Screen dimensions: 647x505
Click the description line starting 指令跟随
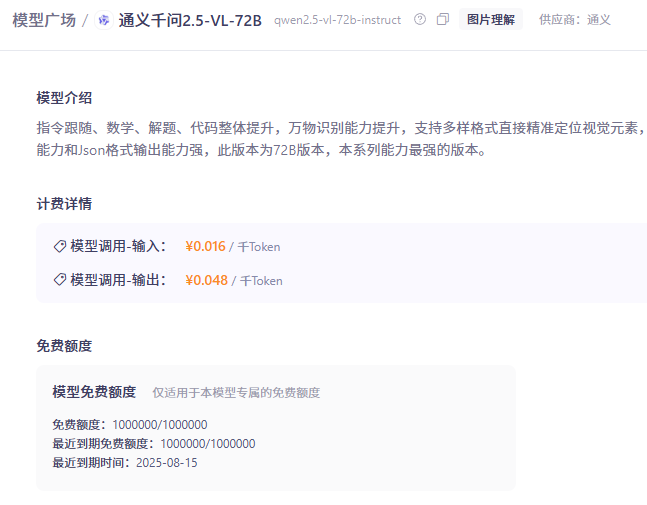click(341, 128)
